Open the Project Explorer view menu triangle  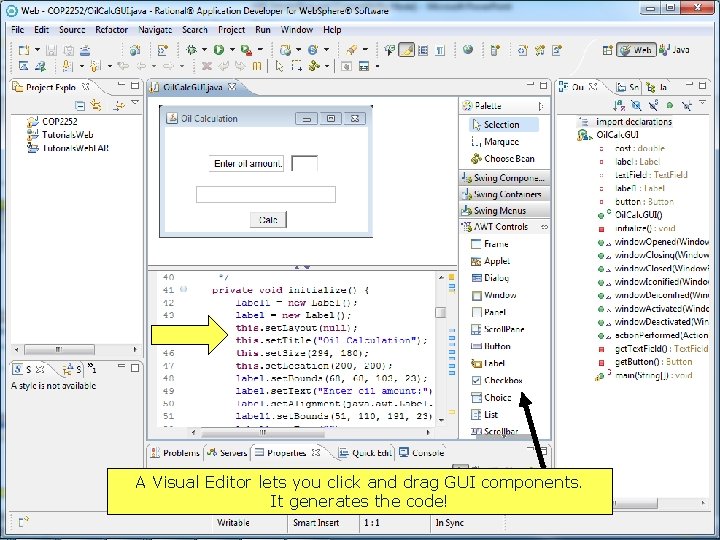coord(135,103)
